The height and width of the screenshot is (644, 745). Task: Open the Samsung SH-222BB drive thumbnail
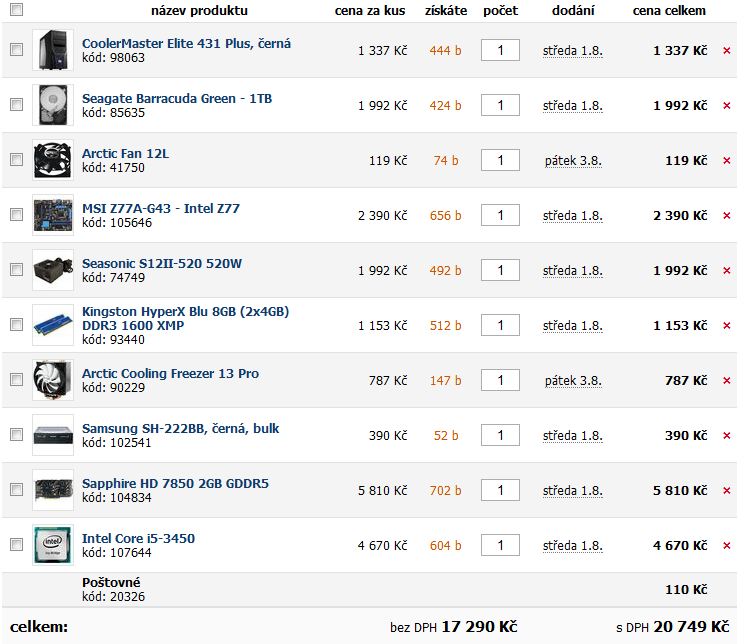point(53,435)
